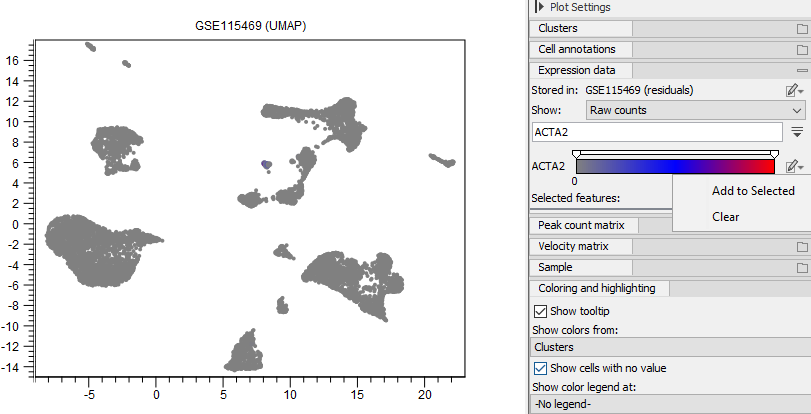This screenshot has width=811, height=414.
Task: Click the Sample section maximize icon
Action: click(x=802, y=268)
